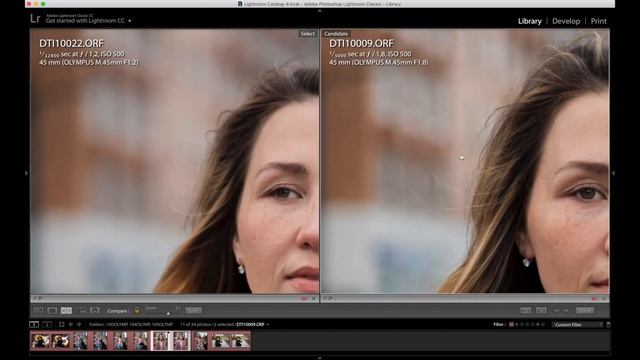Click the Make Select icon
This screenshot has width=640, height=360.
(541, 311)
